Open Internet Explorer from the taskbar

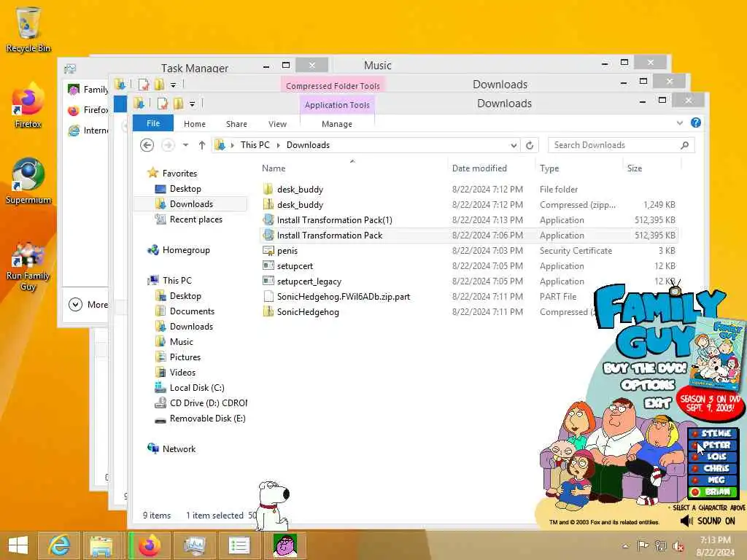point(59,545)
